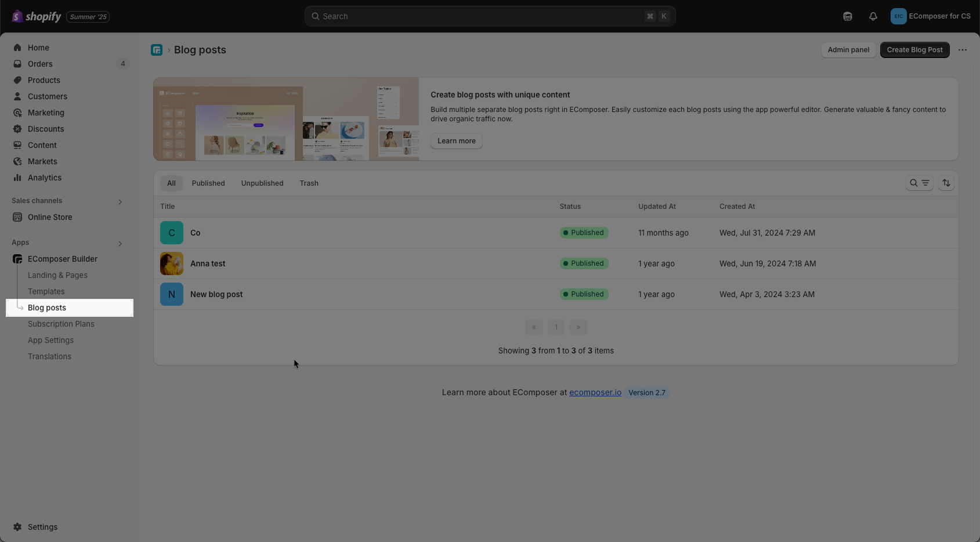Open EComposer for CS account menu
This screenshot has height=542, width=980.
pos(931,16)
